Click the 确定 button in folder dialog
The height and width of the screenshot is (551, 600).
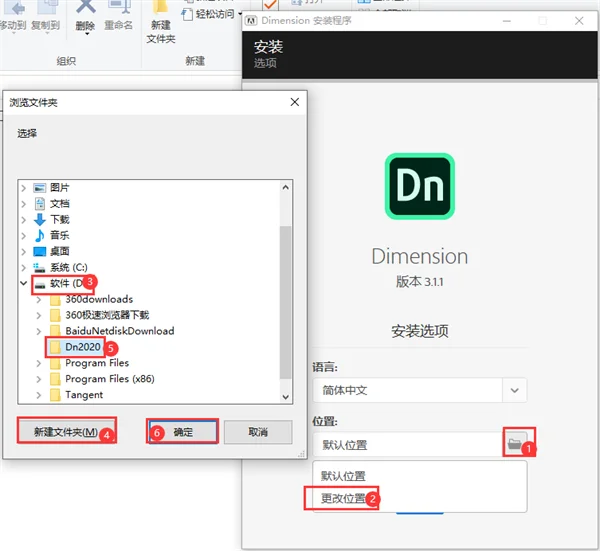(x=183, y=432)
